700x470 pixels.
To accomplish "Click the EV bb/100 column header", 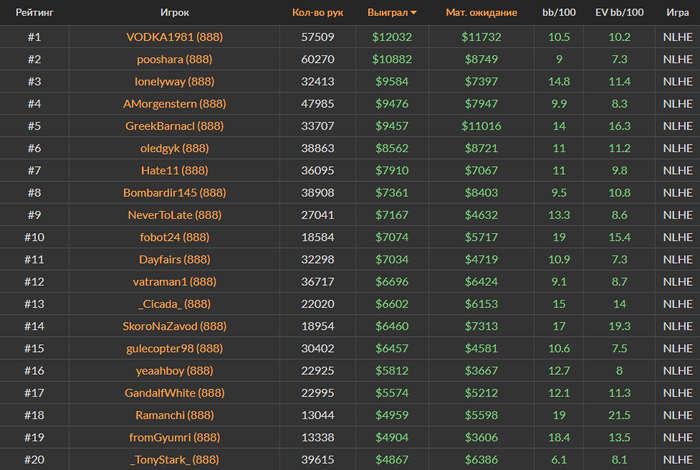I will [619, 12].
